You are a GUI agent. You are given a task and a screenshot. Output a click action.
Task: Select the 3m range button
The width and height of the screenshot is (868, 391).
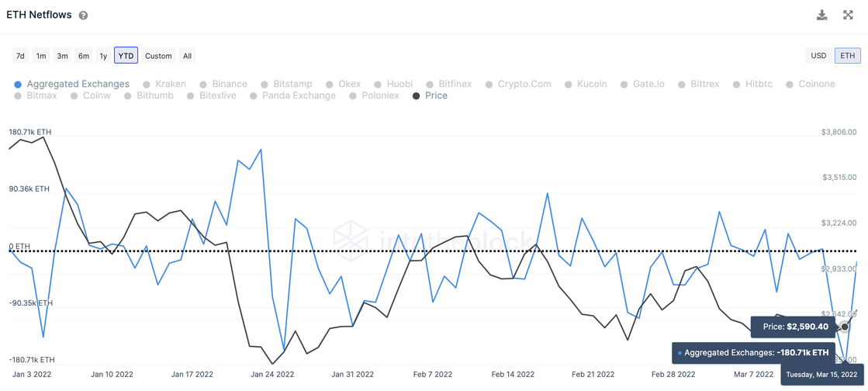tap(62, 56)
